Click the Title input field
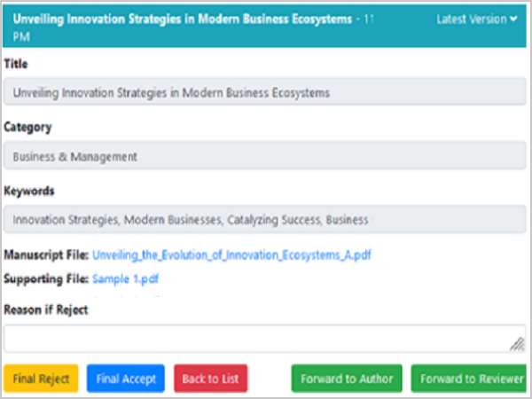This screenshot has height=399, width=532. click(265, 93)
